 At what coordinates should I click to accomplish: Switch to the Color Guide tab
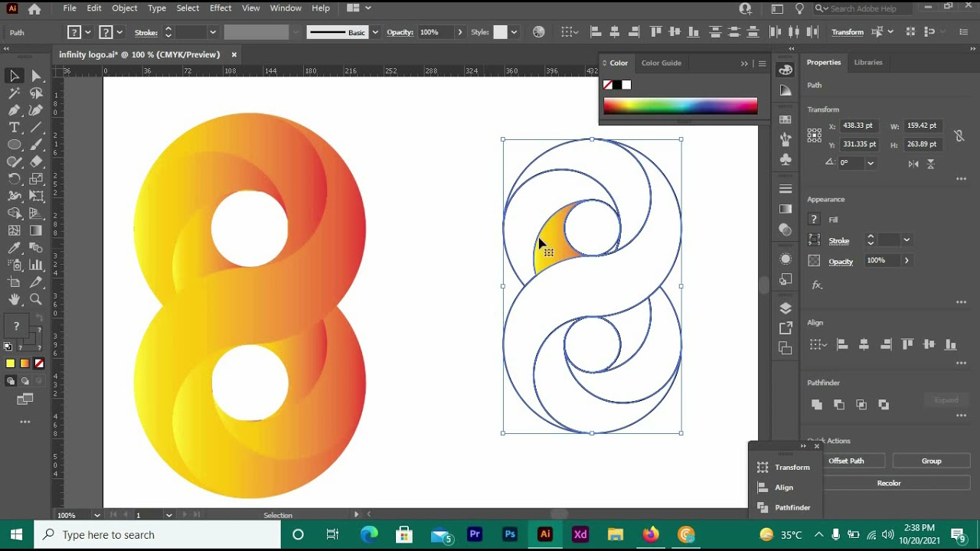click(x=661, y=63)
